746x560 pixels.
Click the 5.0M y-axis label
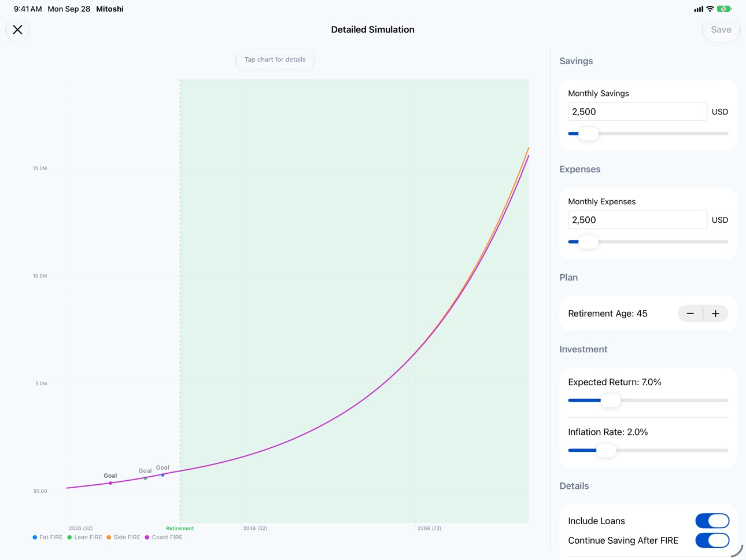[41, 384]
